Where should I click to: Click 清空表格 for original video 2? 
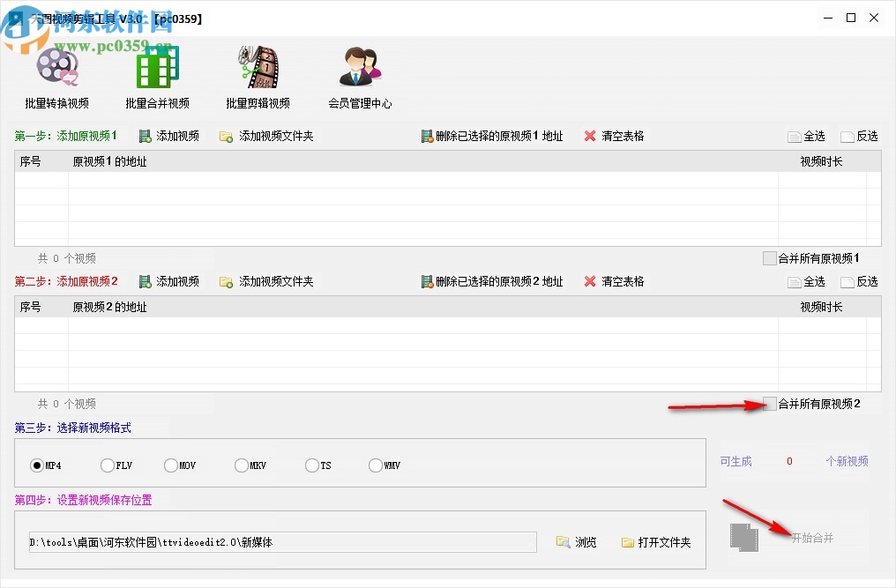pyautogui.click(x=615, y=281)
